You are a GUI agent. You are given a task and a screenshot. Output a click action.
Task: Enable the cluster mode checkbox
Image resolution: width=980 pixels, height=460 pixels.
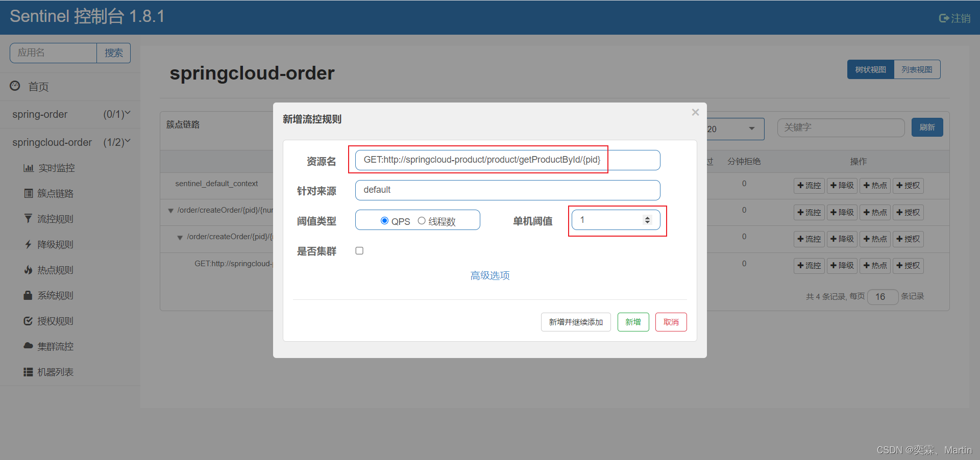[359, 251]
